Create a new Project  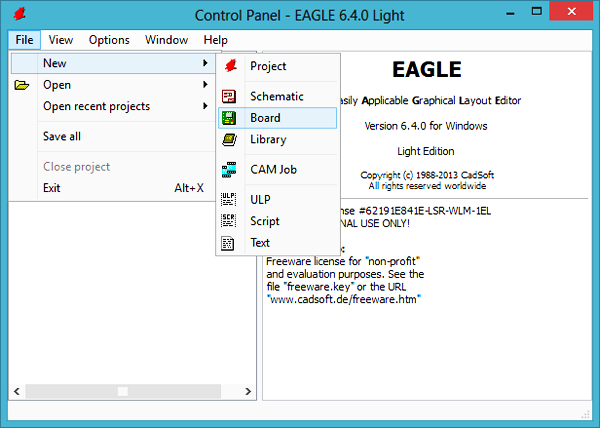click(277, 66)
